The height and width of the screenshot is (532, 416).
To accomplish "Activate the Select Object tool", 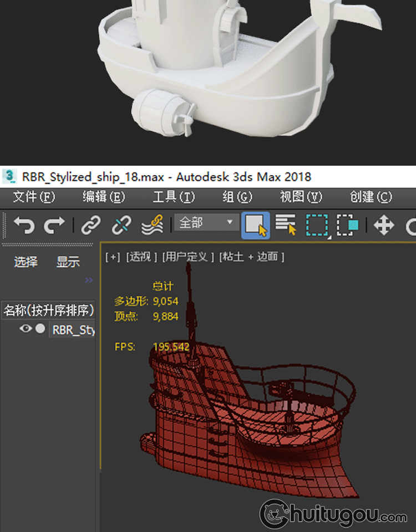I will (x=256, y=225).
